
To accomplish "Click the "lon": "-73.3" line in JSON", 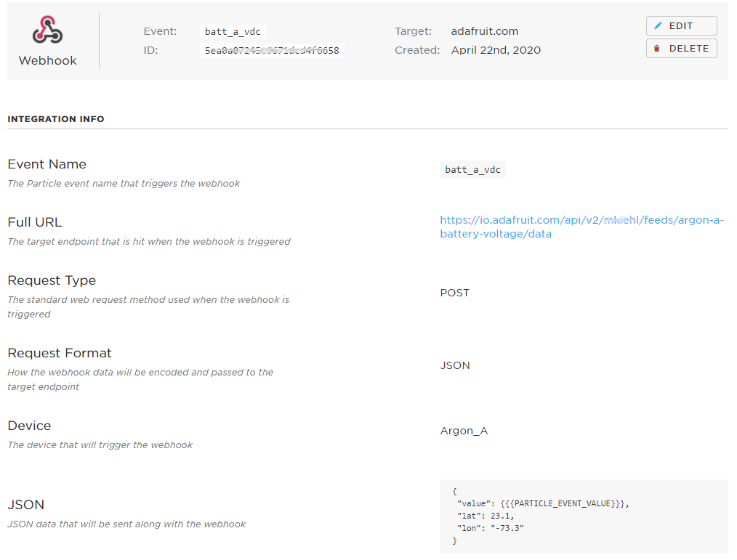I will tap(490, 528).
